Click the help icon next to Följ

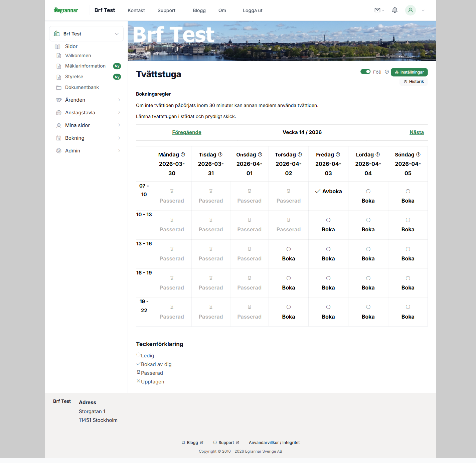[x=386, y=72]
